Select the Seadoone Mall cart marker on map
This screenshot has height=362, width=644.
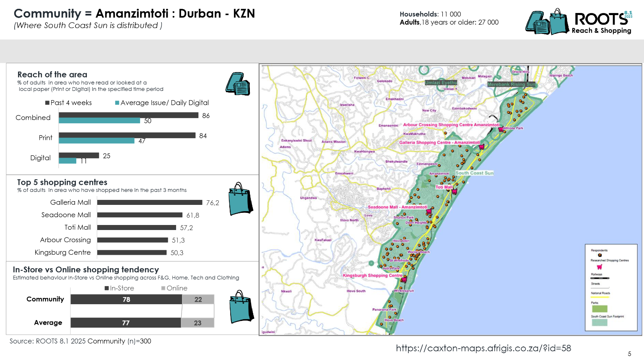(x=428, y=212)
